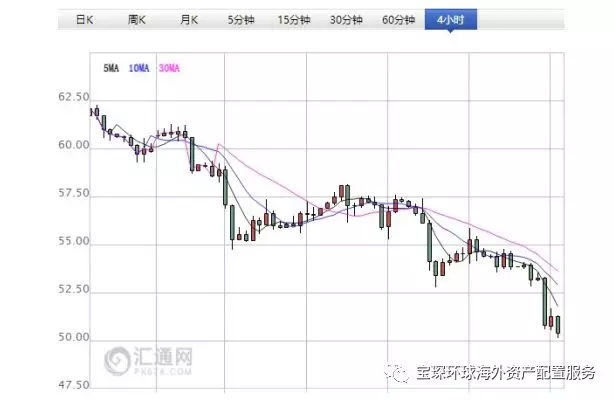Show the 5分钟 chart
Viewport: 615px width, 400px height.
tap(241, 20)
